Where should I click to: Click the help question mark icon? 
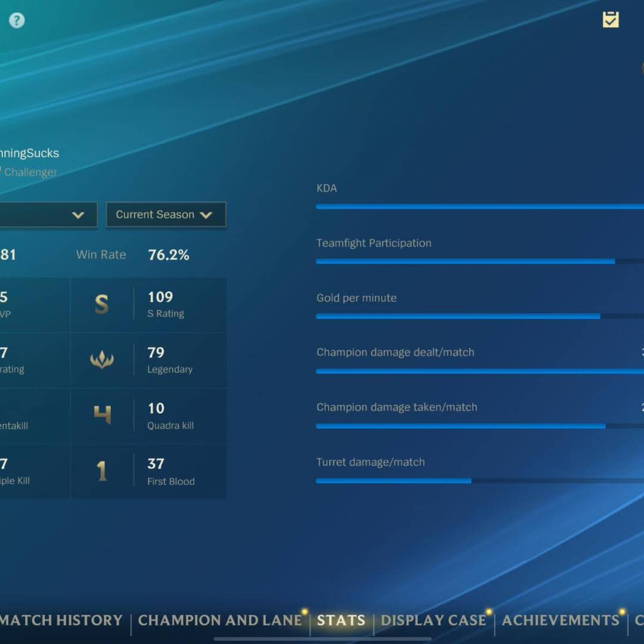17,21
